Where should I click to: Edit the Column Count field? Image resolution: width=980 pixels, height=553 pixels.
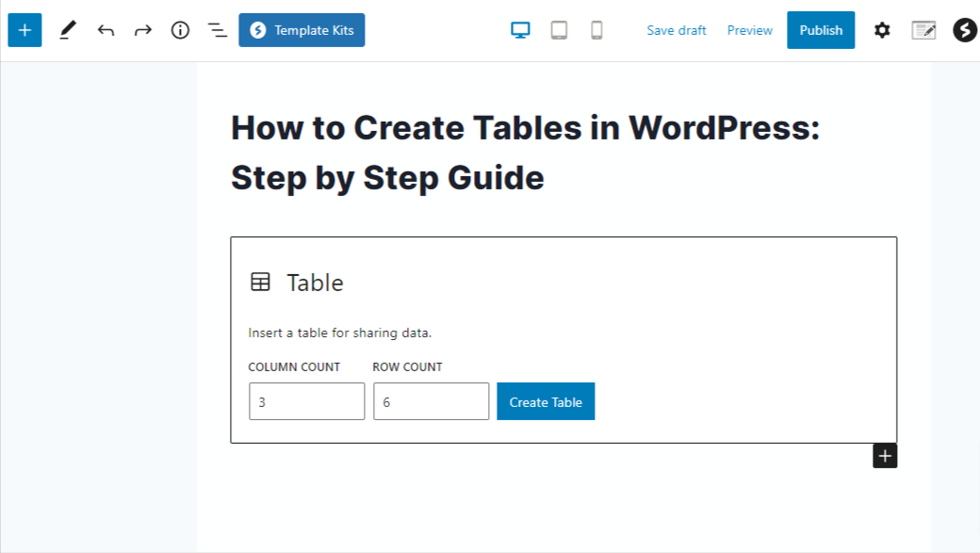pos(306,401)
